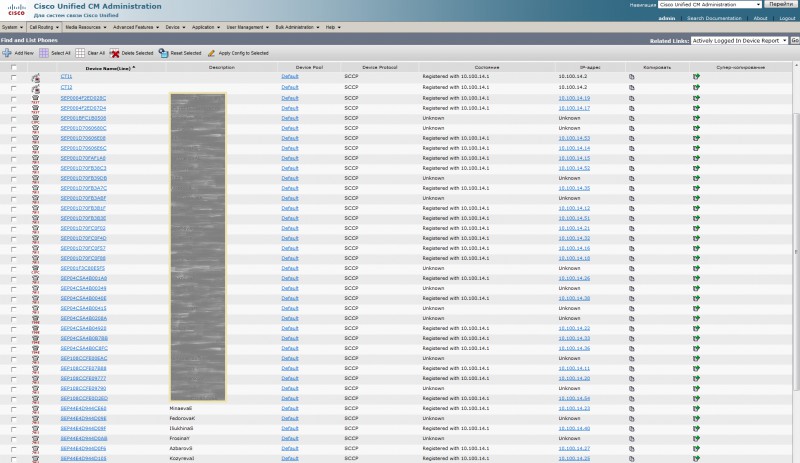Click the Add New toolbar icon

[7, 53]
